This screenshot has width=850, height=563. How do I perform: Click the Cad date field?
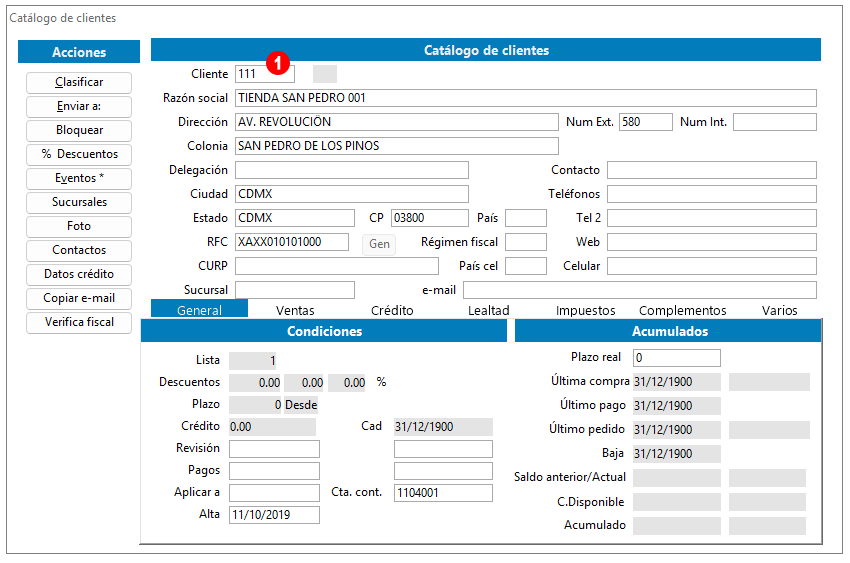point(443,427)
